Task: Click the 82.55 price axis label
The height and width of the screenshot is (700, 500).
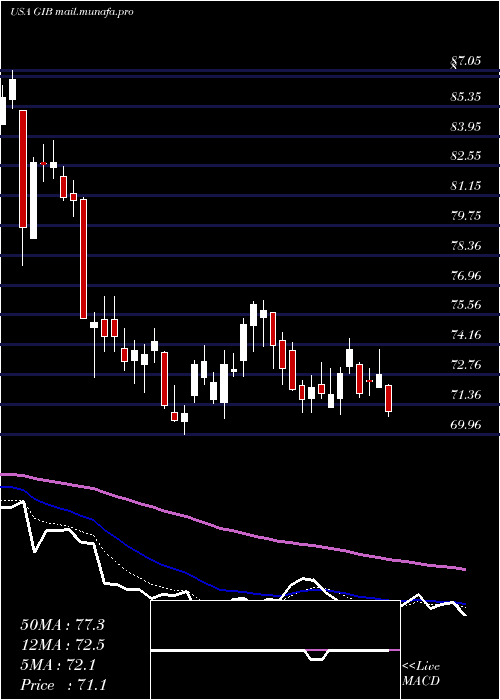Action: [466, 156]
